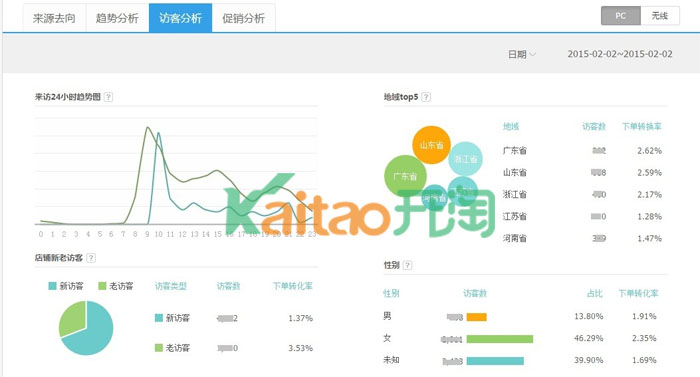Open help icon beside 店铺新老访客
This screenshot has height=377, width=700.
91,258
